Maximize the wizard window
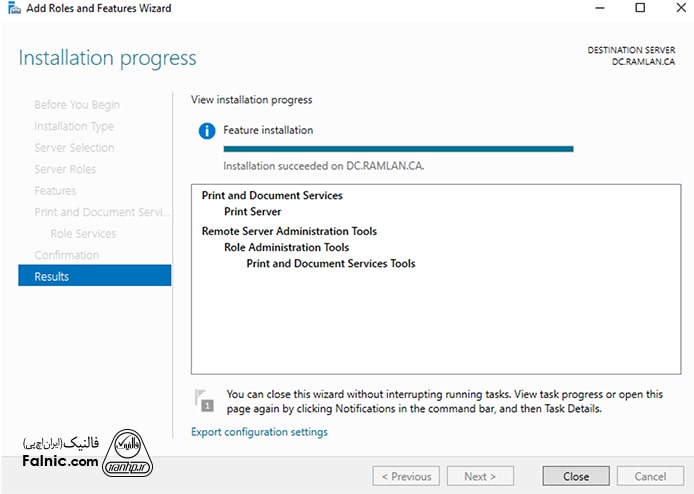The image size is (694, 494). pyautogui.click(x=639, y=9)
